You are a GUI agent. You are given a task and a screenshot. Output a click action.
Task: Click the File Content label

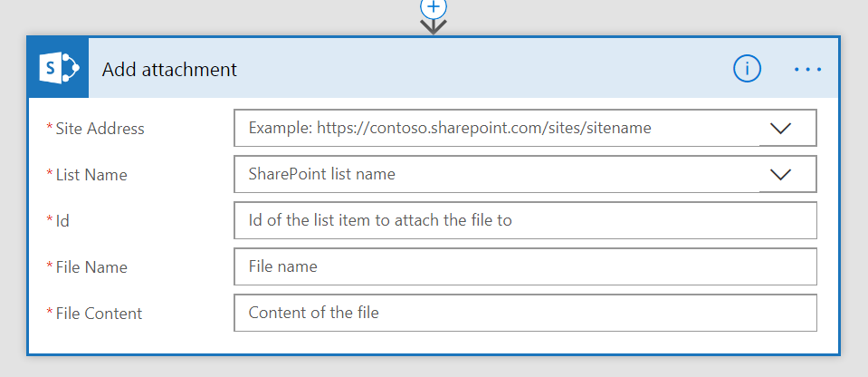pyautogui.click(x=99, y=314)
